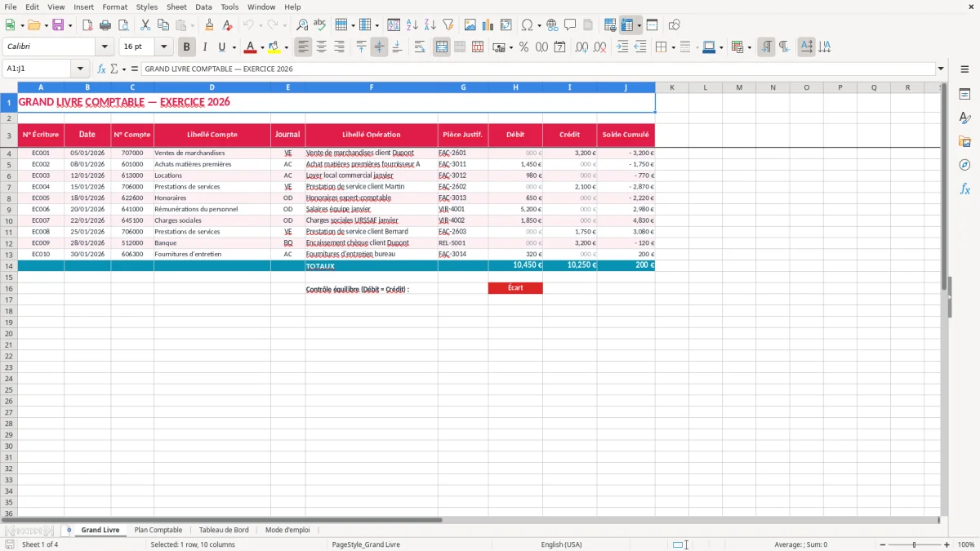980x551 pixels.
Task: Switch to Tableau de Bord tab
Action: (224, 531)
